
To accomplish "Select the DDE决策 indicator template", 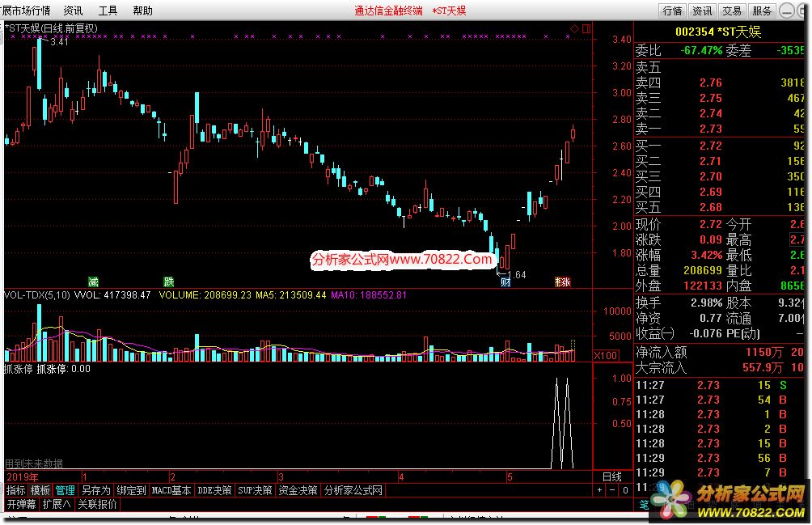I will click(214, 490).
